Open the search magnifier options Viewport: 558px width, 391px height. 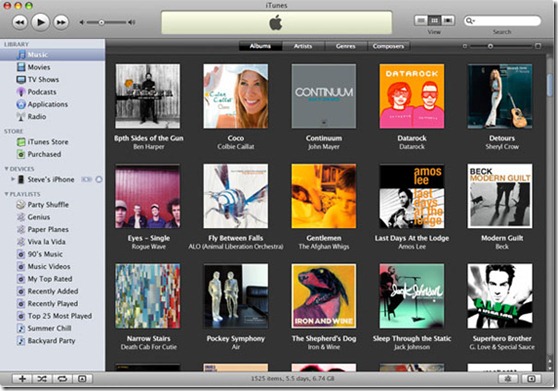pyautogui.click(x=470, y=21)
